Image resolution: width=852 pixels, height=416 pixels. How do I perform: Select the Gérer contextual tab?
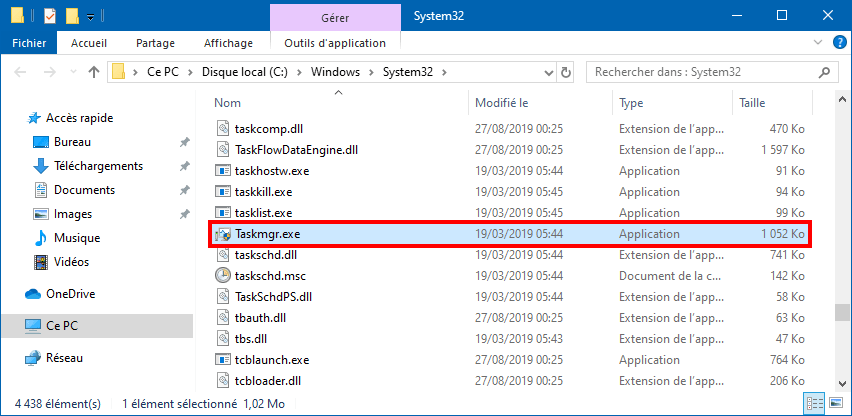(x=335, y=16)
